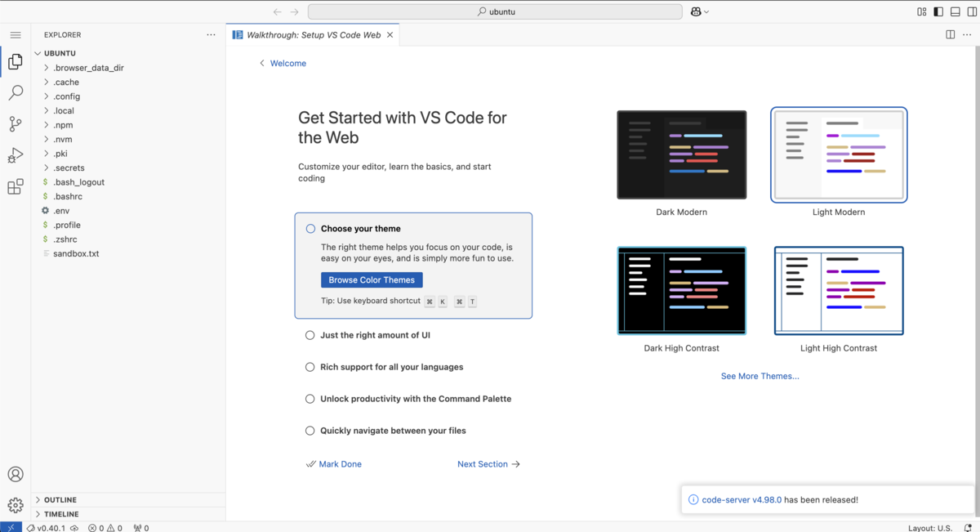Expand the .cache folder
The height and width of the screenshot is (532, 980).
pos(47,82)
